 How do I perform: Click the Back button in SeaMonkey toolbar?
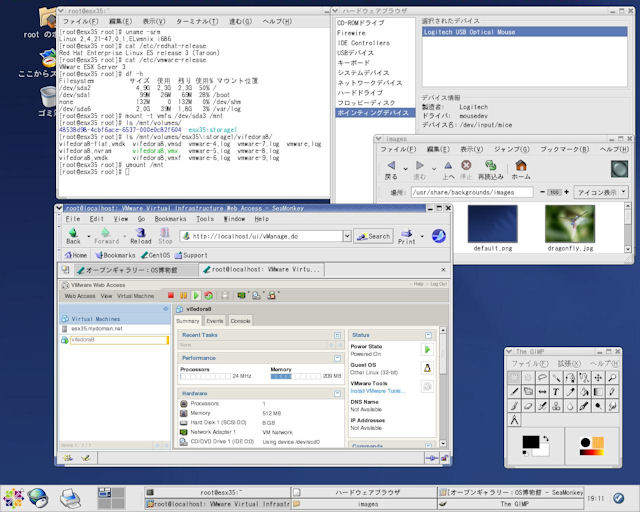[x=73, y=236]
